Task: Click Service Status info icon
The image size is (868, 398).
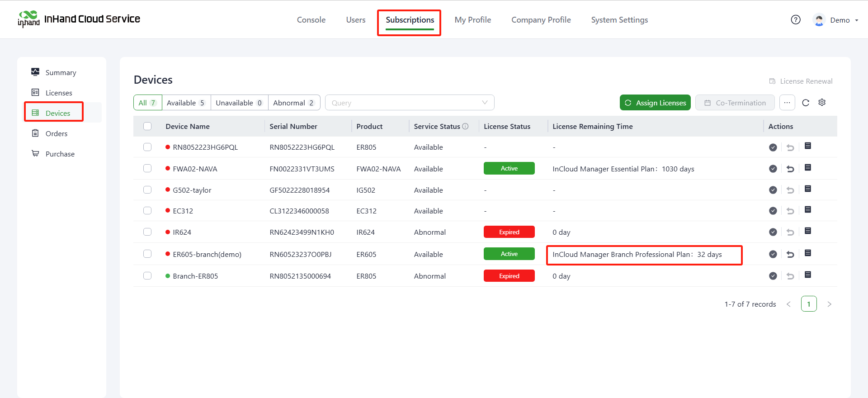Action: tap(465, 127)
